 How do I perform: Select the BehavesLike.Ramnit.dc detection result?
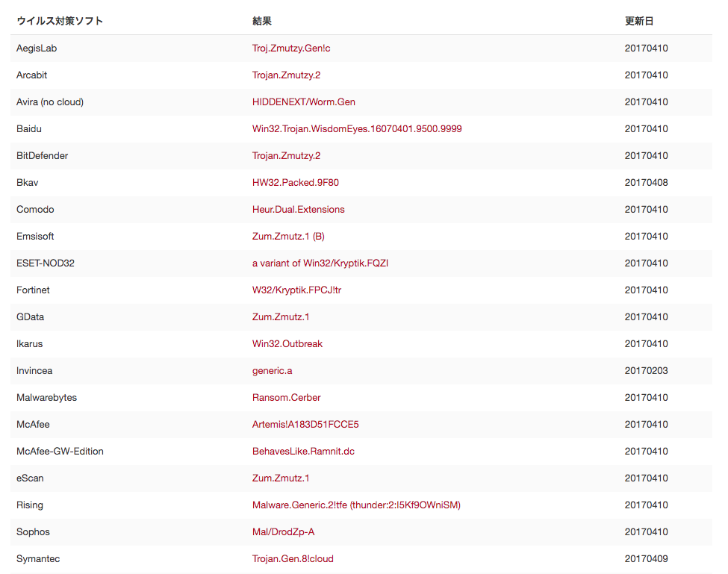tap(304, 452)
